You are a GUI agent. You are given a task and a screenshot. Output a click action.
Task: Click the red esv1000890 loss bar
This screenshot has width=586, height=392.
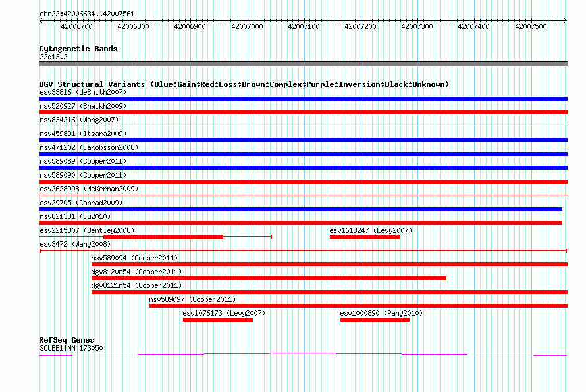click(x=375, y=320)
